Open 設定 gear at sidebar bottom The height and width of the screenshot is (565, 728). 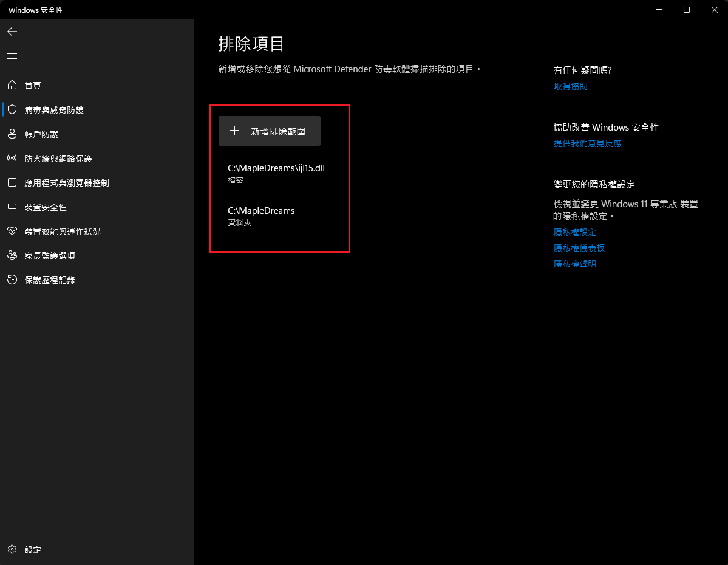click(x=12, y=550)
